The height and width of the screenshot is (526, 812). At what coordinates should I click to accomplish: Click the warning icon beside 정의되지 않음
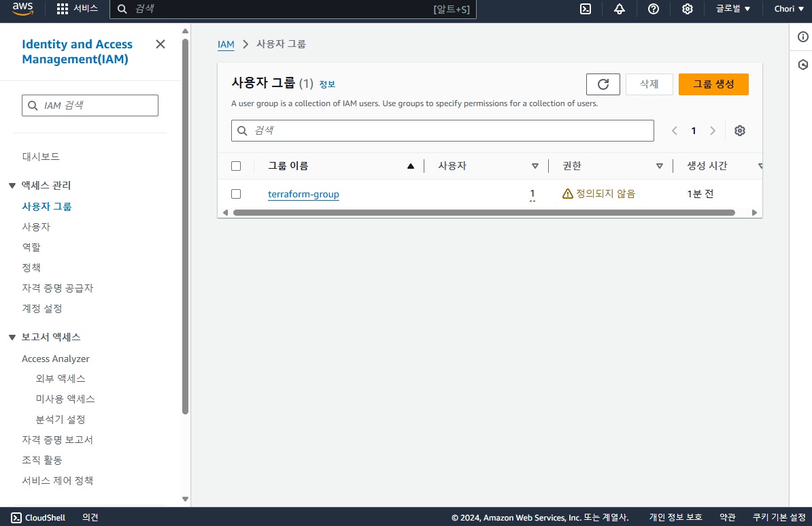pyautogui.click(x=568, y=194)
